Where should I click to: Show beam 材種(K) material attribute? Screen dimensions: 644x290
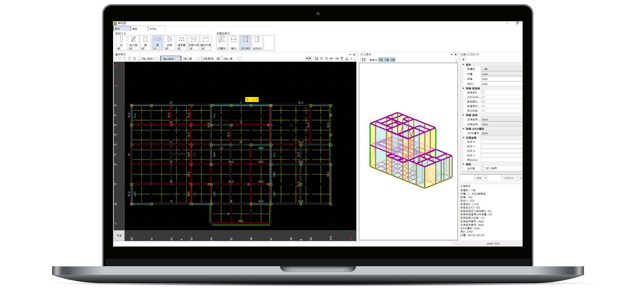coord(222,42)
